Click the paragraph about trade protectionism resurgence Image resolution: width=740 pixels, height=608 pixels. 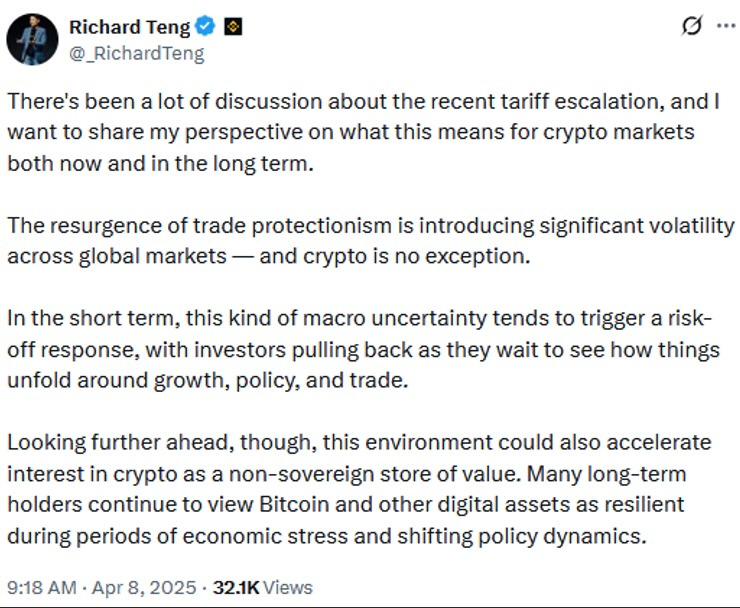pyautogui.click(x=370, y=241)
